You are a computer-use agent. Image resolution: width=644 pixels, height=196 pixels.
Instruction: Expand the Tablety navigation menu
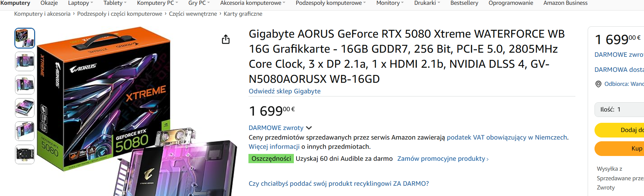tap(115, 3)
